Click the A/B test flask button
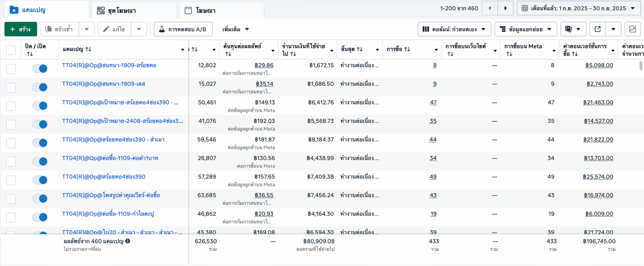This screenshot has width=644, height=266. tap(183, 29)
